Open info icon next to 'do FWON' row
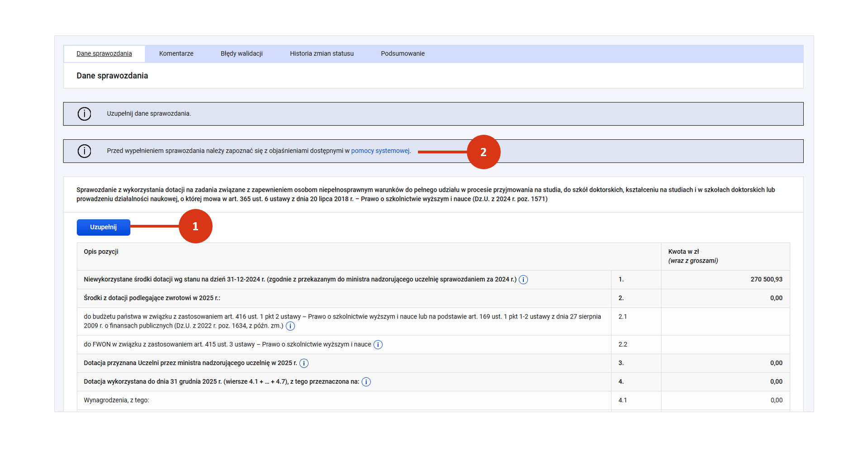This screenshot has height=456, width=868. [x=378, y=345]
